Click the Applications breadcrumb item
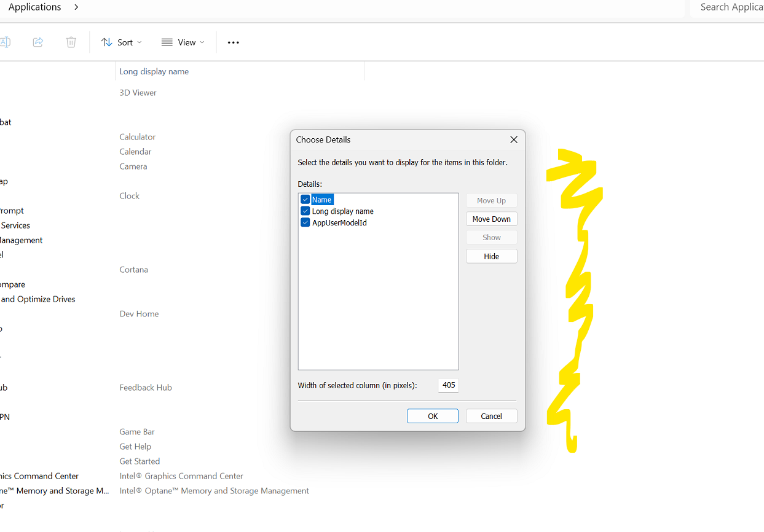Image resolution: width=764 pixels, height=532 pixels. [x=34, y=7]
